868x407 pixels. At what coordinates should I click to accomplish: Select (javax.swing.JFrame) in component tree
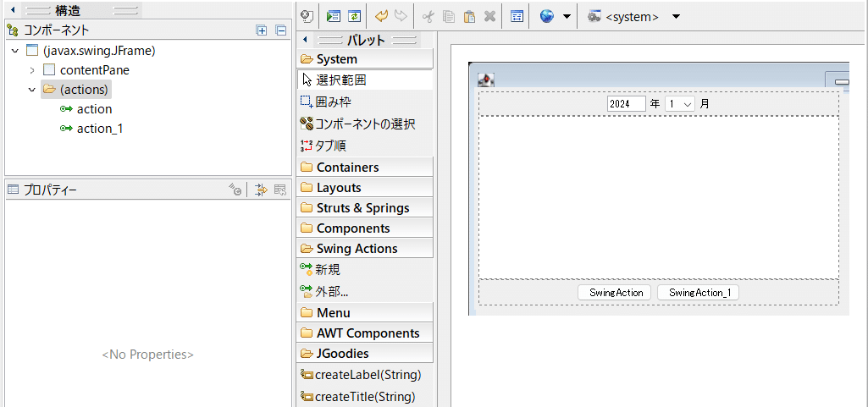(x=98, y=51)
